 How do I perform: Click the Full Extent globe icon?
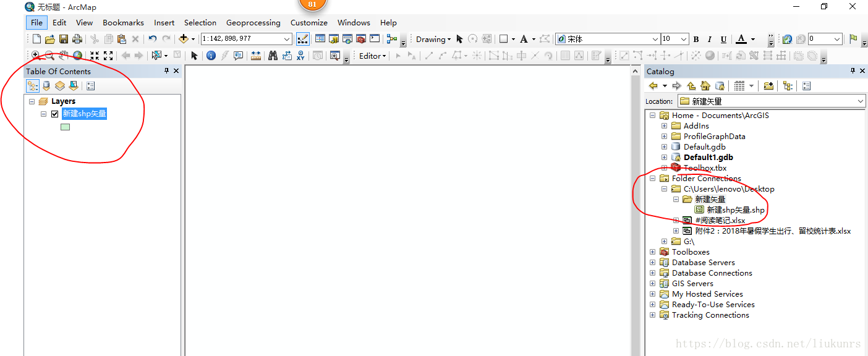coord(77,56)
